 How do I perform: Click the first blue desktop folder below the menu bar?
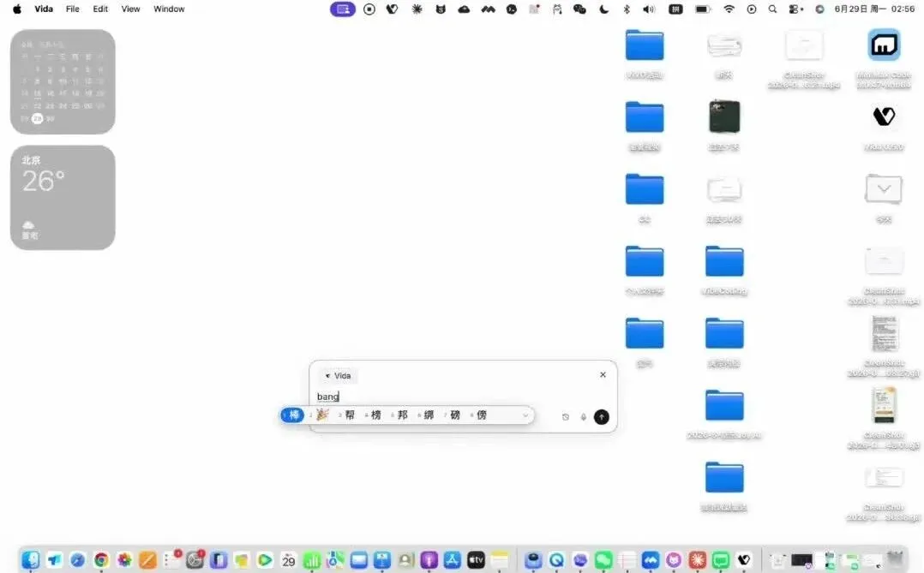[x=645, y=45]
